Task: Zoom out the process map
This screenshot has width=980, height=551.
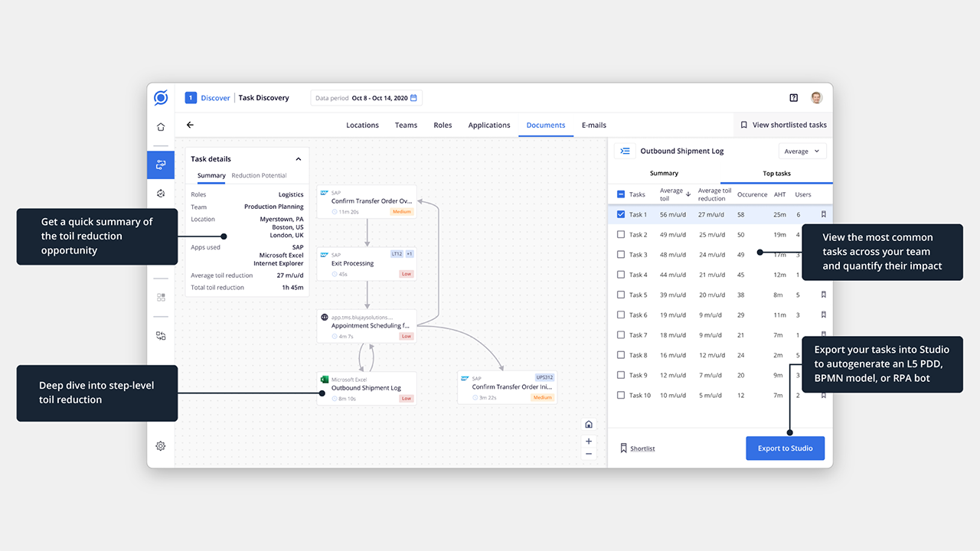Action: pyautogui.click(x=589, y=454)
